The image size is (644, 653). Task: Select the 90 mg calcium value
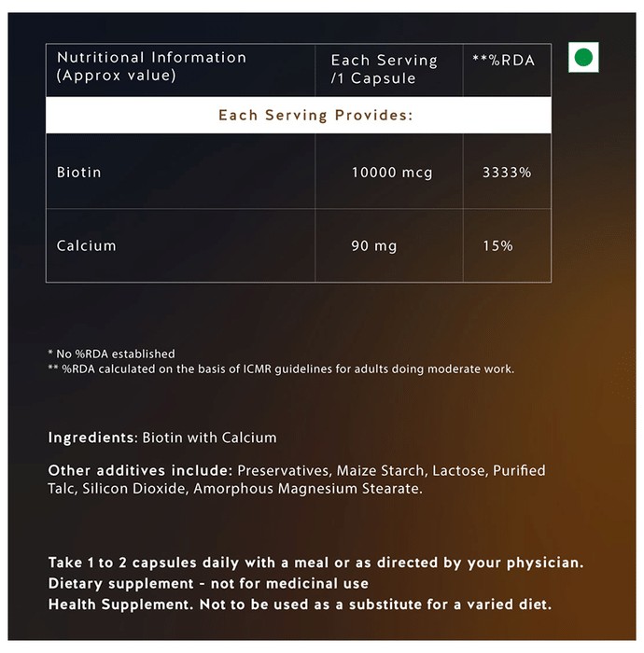tap(373, 245)
